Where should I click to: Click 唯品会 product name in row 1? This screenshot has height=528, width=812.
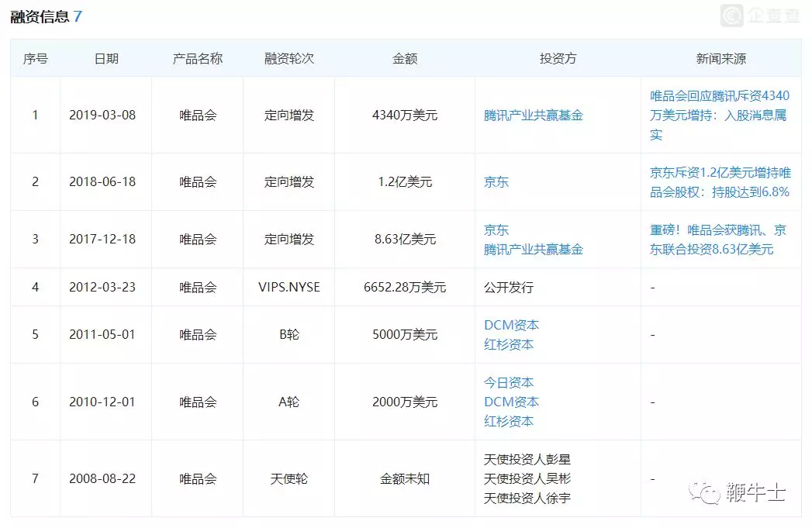198,115
